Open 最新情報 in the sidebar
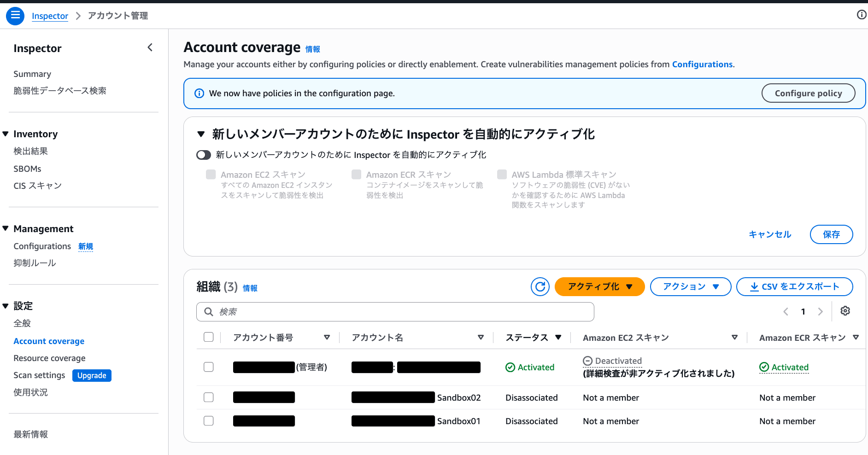Screen dimensions: 868x455 (31, 434)
